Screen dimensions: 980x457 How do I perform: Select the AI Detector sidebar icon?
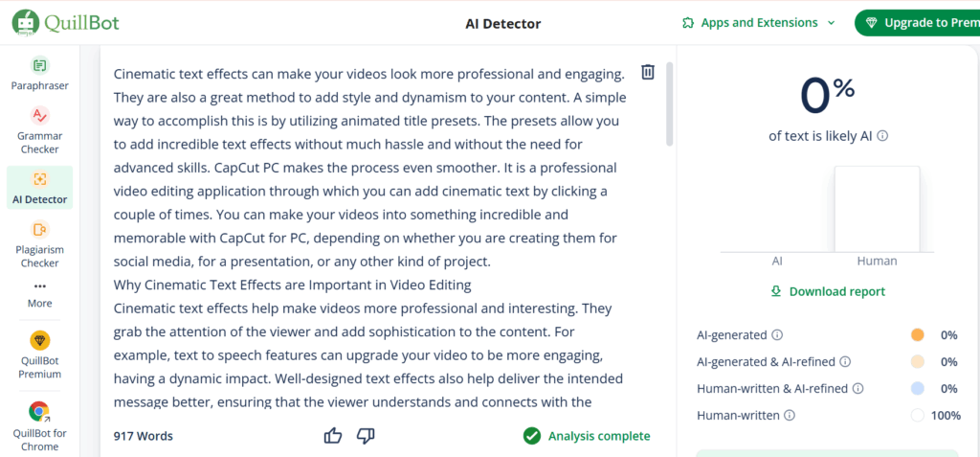(39, 179)
